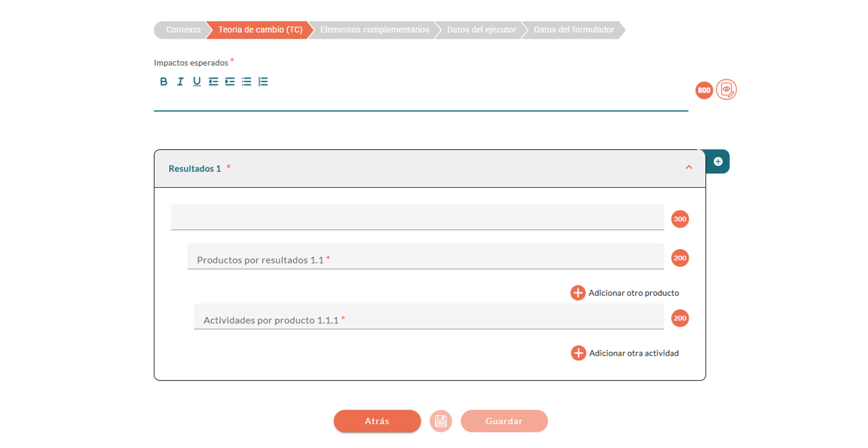The width and height of the screenshot is (868, 448).
Task: Toggle underline text formatting
Action: [197, 82]
